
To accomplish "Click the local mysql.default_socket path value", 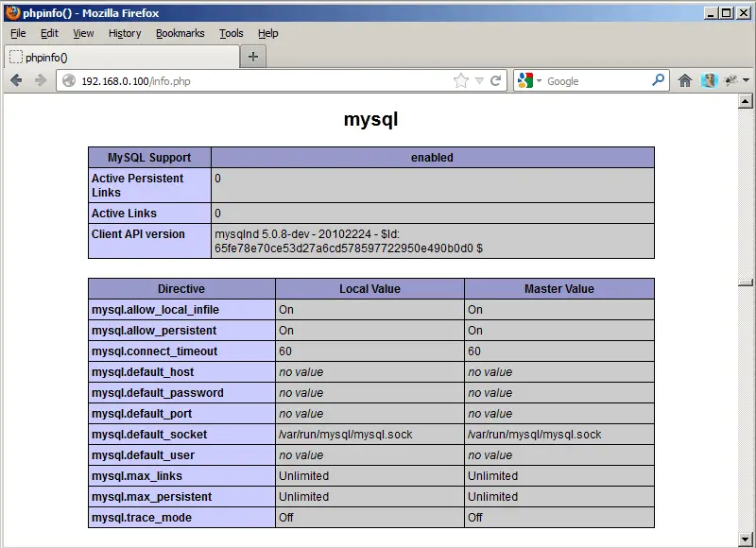I will pyautogui.click(x=346, y=435).
